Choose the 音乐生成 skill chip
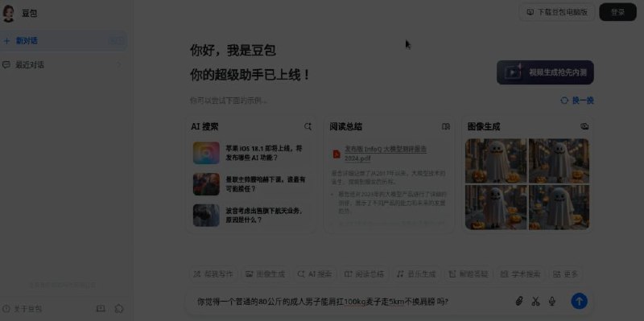The height and width of the screenshot is (321, 644). pyautogui.click(x=416, y=274)
